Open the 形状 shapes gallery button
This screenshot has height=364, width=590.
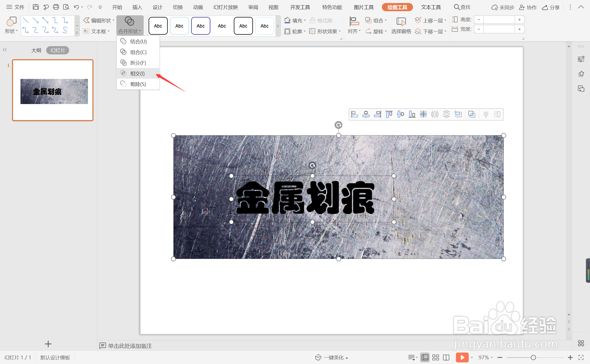(11, 25)
